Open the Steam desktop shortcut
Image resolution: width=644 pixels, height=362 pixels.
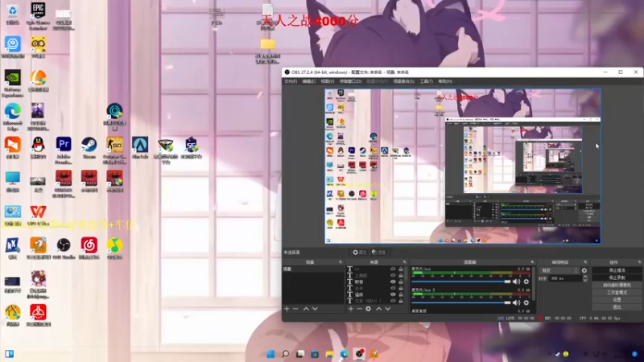pyautogui.click(x=89, y=148)
